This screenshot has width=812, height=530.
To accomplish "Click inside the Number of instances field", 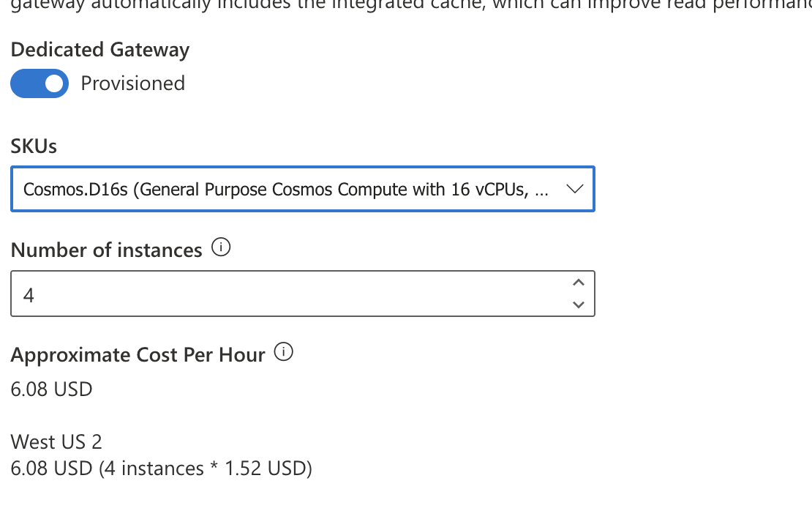I will (x=219, y=294).
